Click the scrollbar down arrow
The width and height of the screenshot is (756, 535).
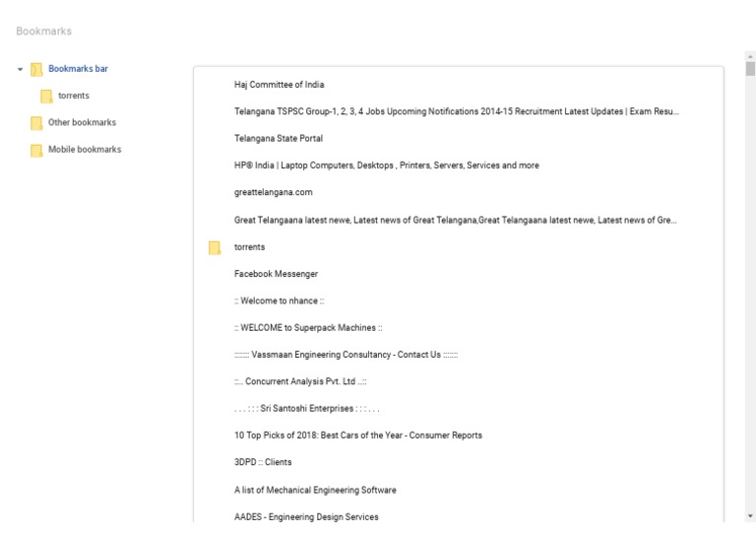point(750,516)
